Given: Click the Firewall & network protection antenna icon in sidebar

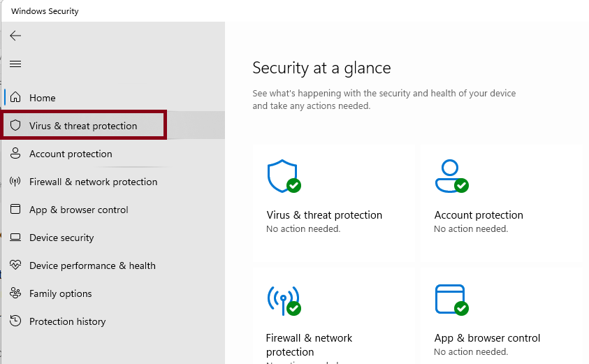Looking at the screenshot, I should (x=15, y=182).
